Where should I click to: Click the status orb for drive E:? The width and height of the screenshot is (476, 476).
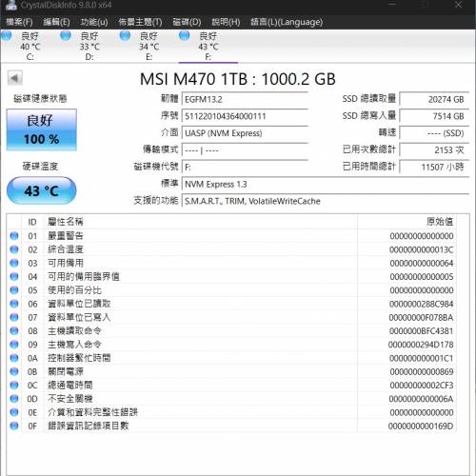point(125,35)
